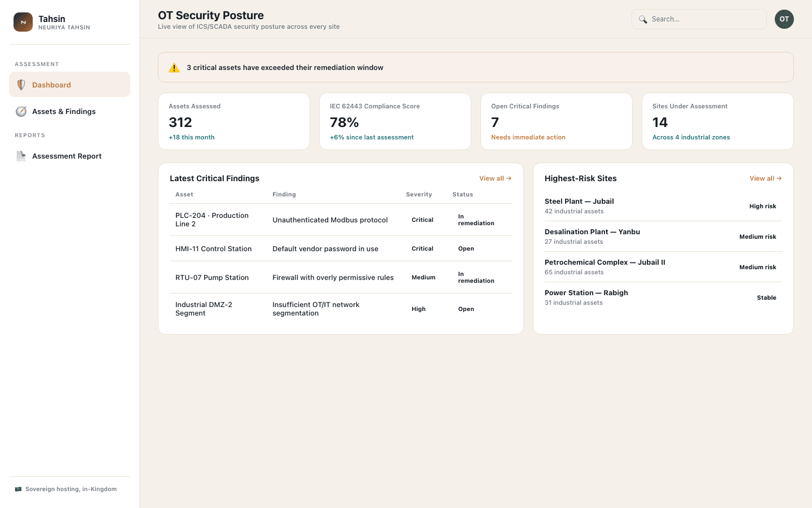This screenshot has width=812, height=508.
Task: Click the critical assets remediation alert banner
Action: [476, 67]
